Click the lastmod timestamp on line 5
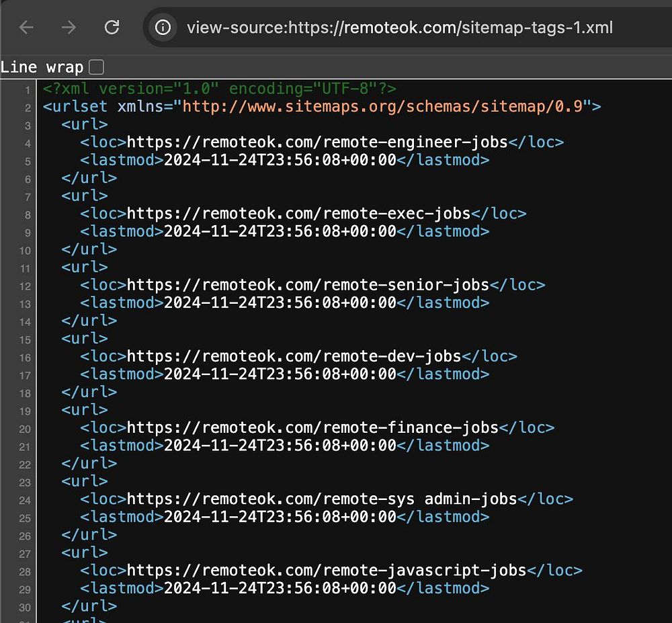The height and width of the screenshot is (623, 672). 280,160
